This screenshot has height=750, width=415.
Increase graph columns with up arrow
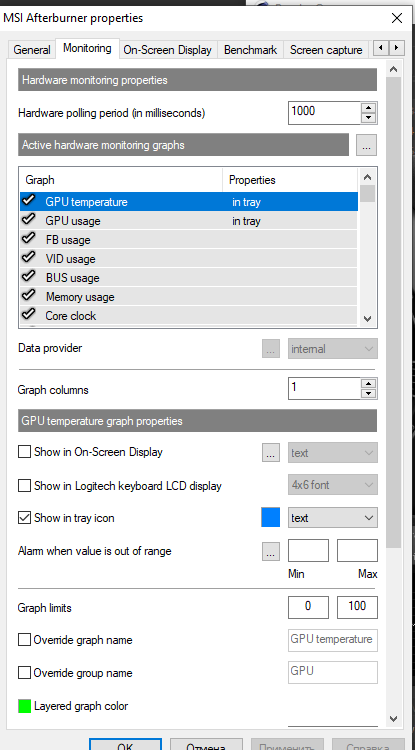368,383
